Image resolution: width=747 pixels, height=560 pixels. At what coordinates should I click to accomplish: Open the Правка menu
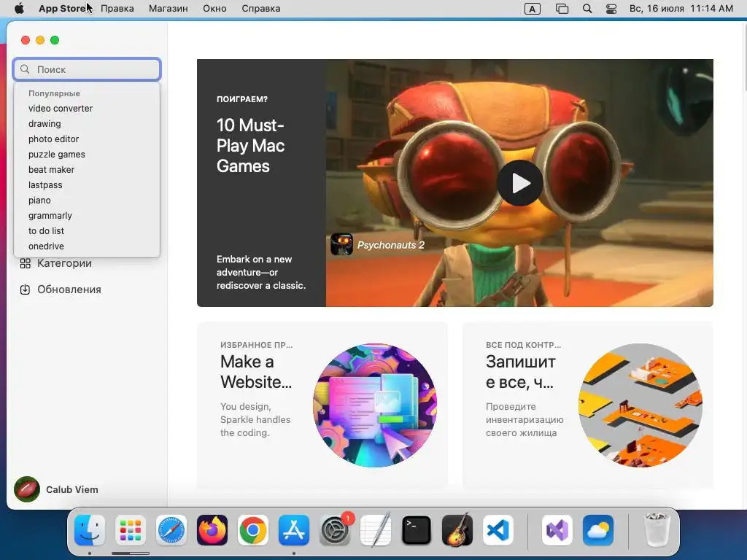tap(117, 9)
